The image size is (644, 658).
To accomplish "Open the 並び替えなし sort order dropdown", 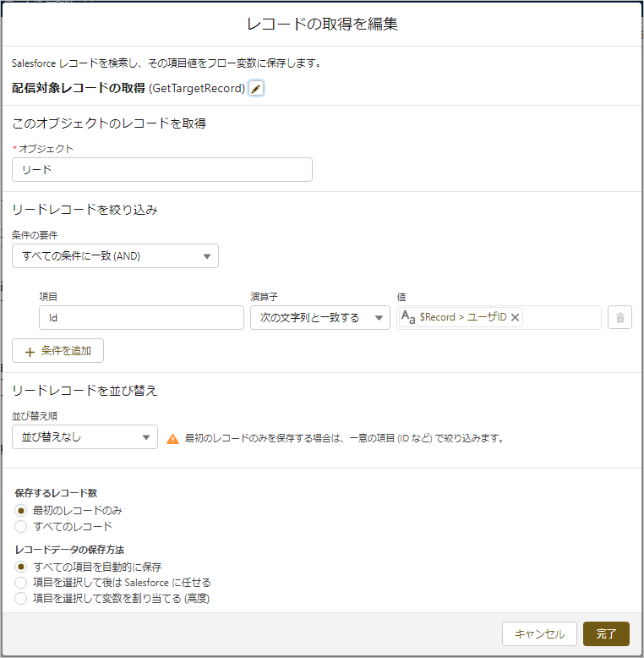I will point(85,437).
